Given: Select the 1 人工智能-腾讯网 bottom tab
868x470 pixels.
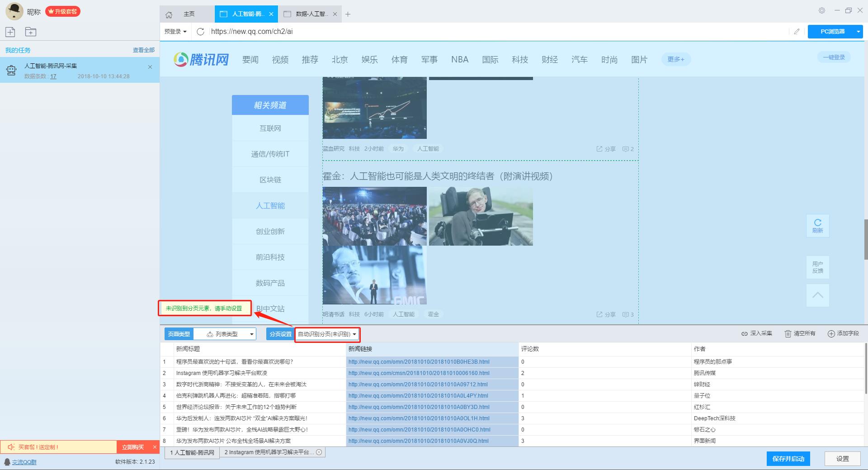Looking at the screenshot, I should (192, 452).
